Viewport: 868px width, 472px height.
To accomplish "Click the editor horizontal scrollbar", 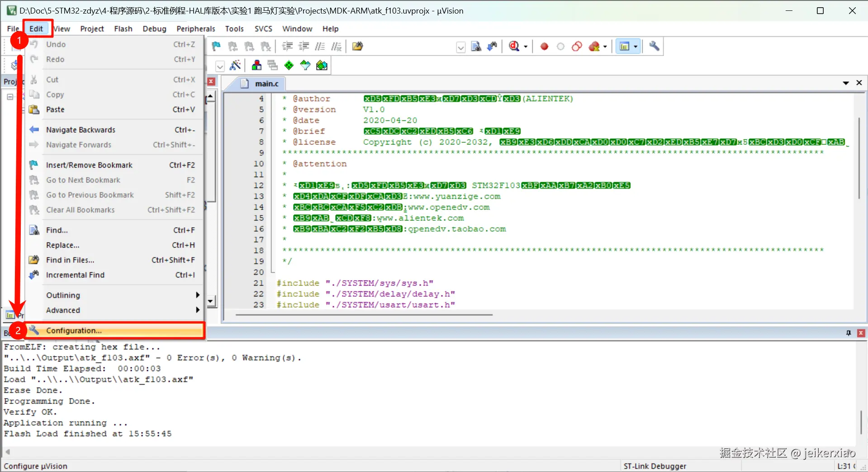I will (364, 315).
